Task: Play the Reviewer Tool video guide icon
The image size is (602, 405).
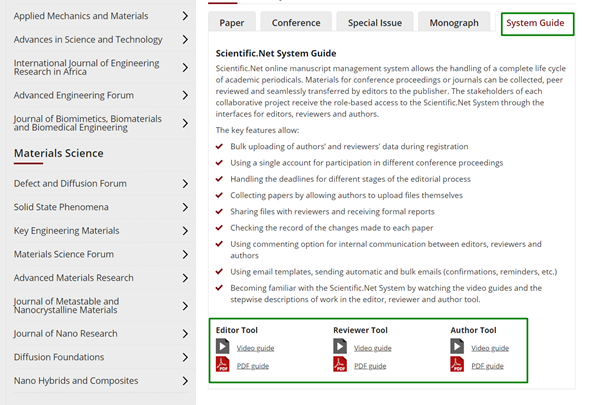Action: pyautogui.click(x=340, y=346)
